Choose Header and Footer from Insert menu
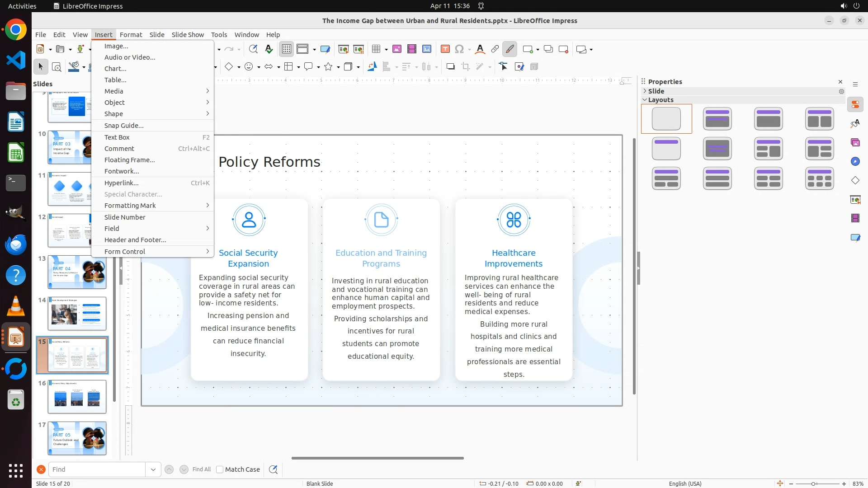The width and height of the screenshot is (868, 488). click(x=135, y=240)
